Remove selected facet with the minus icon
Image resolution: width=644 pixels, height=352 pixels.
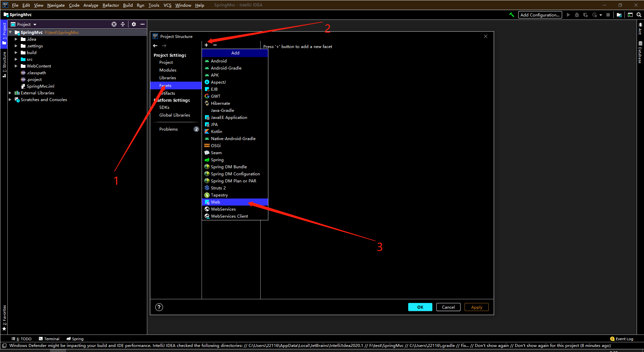[x=215, y=45]
